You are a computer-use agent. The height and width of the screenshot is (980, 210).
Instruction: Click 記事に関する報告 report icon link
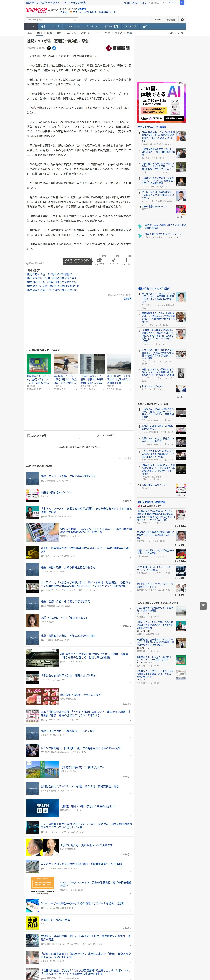pos(36,263)
